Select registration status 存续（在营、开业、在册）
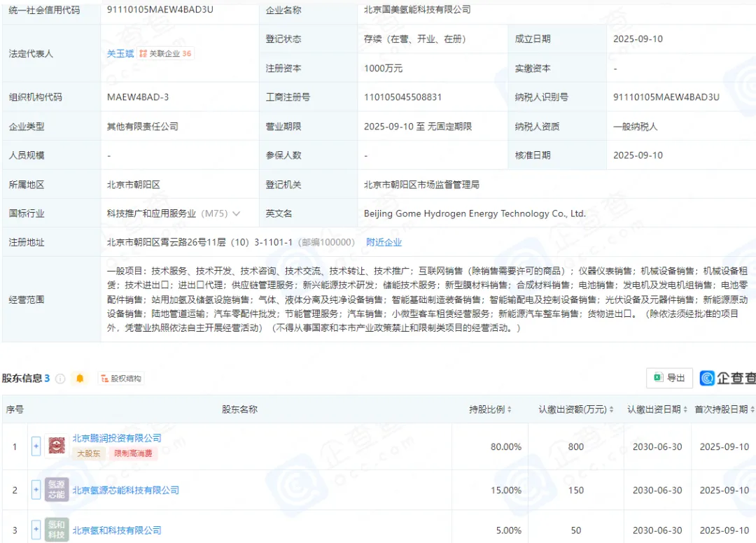 click(x=414, y=39)
